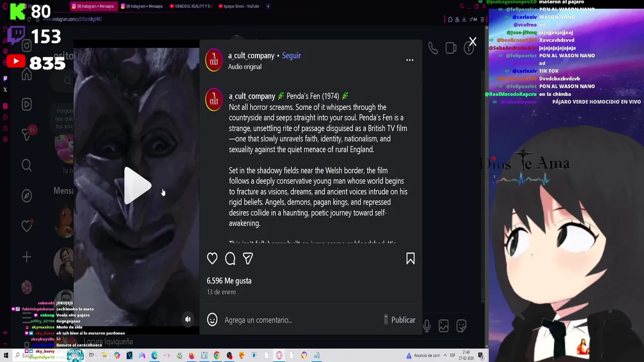Expand hidden system tray icons
The image size is (644, 362).
445,355
